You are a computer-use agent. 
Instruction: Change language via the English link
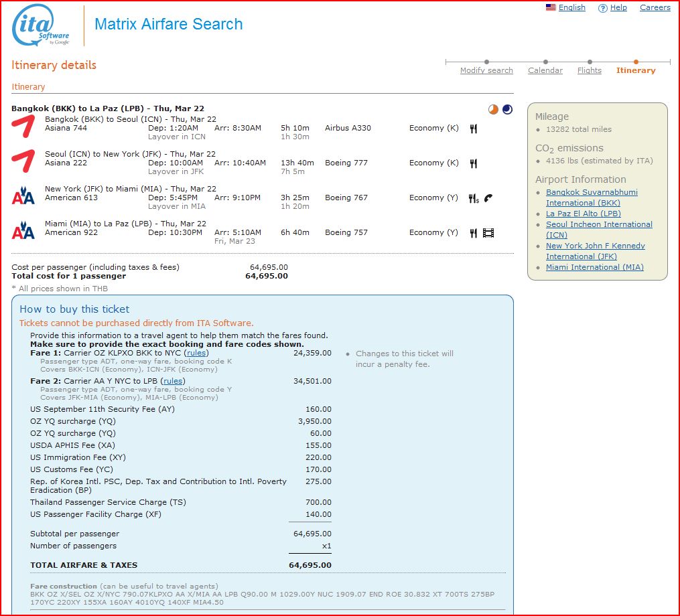[572, 7]
